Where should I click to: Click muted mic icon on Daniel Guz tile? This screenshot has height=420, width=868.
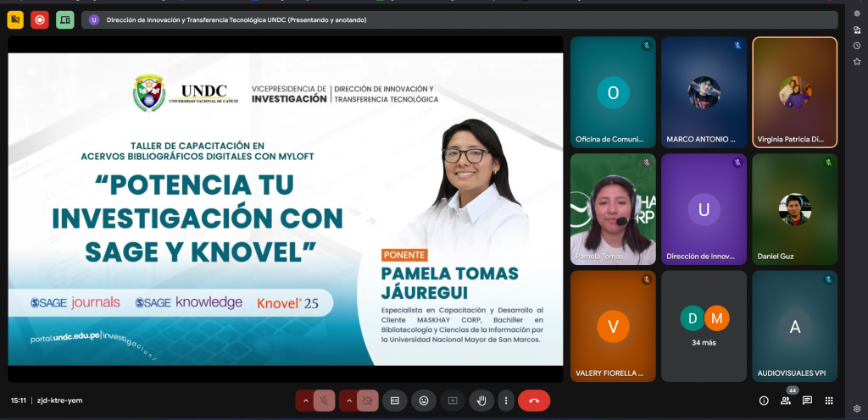[828, 163]
